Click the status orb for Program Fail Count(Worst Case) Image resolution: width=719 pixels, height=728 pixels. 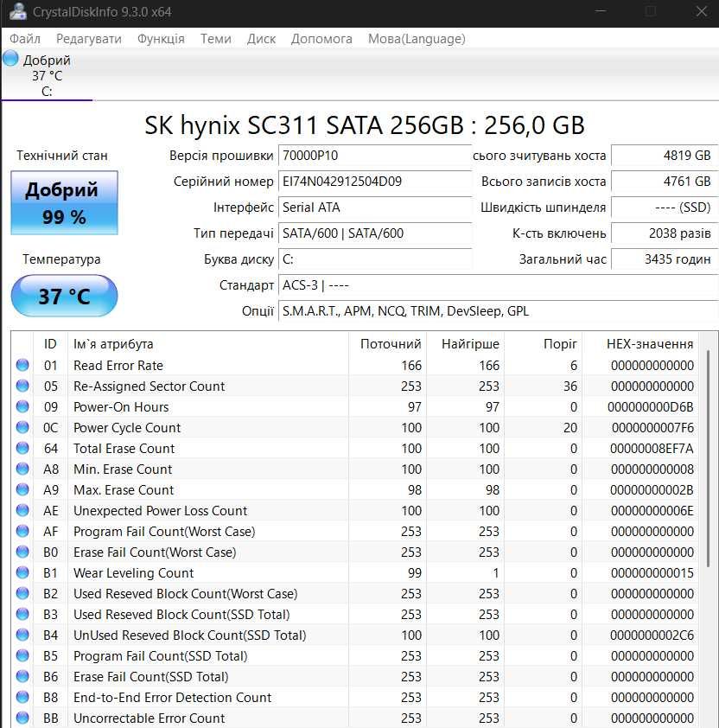(22, 531)
